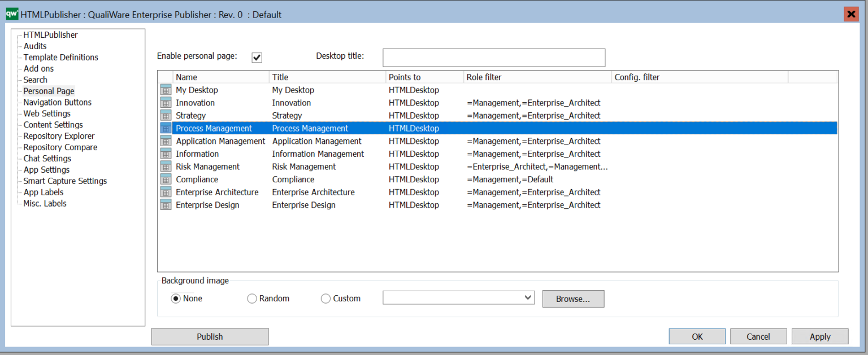
Task: Uncheck Enable personal page
Action: [x=257, y=57]
